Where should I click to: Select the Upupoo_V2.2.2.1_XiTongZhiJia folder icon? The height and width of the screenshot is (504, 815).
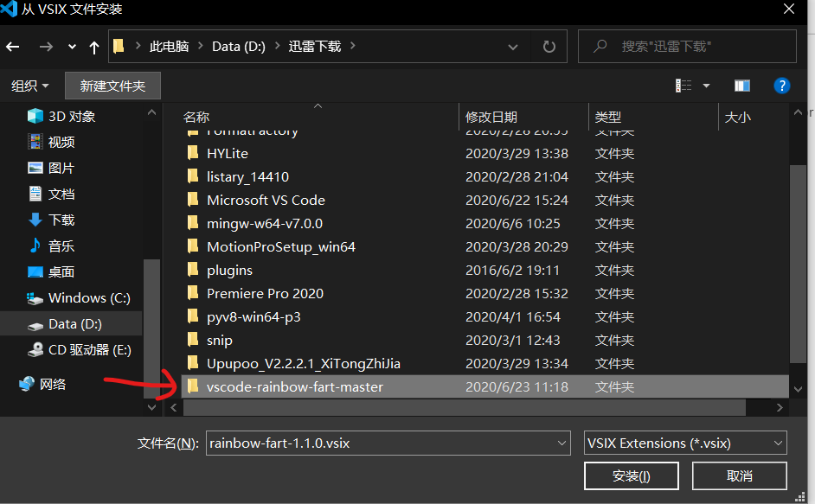click(x=193, y=363)
